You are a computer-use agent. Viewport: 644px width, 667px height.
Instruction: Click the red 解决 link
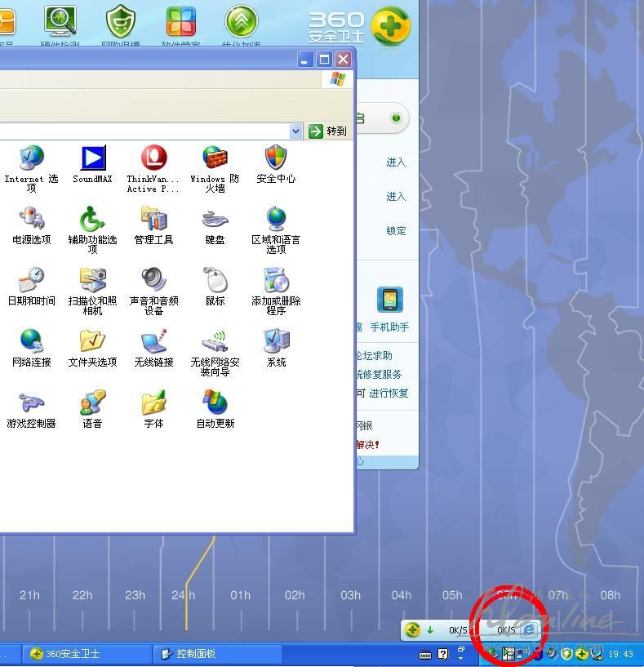367,444
